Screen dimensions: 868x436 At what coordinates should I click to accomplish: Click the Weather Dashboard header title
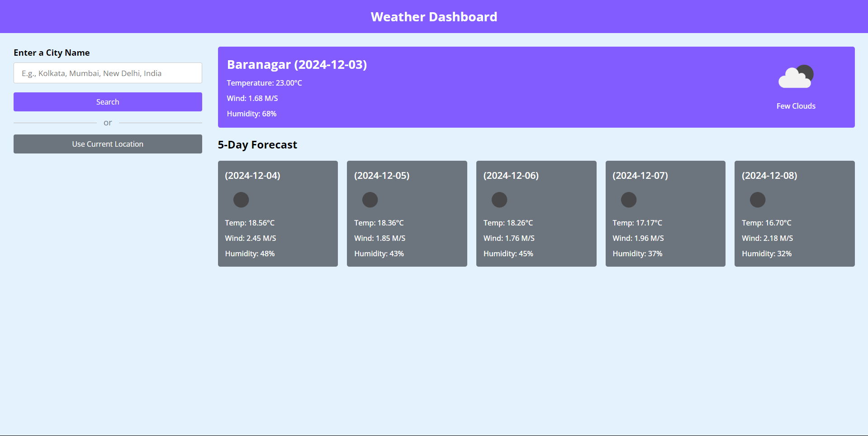pos(434,17)
